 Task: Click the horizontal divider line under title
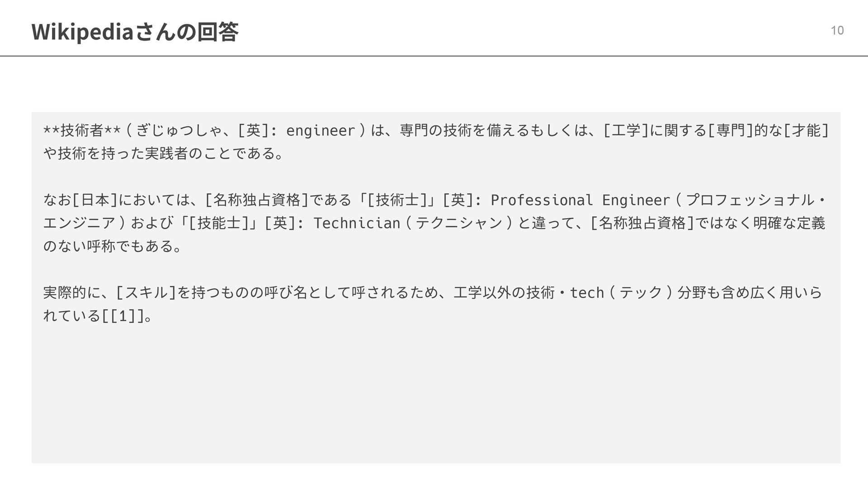click(x=434, y=56)
